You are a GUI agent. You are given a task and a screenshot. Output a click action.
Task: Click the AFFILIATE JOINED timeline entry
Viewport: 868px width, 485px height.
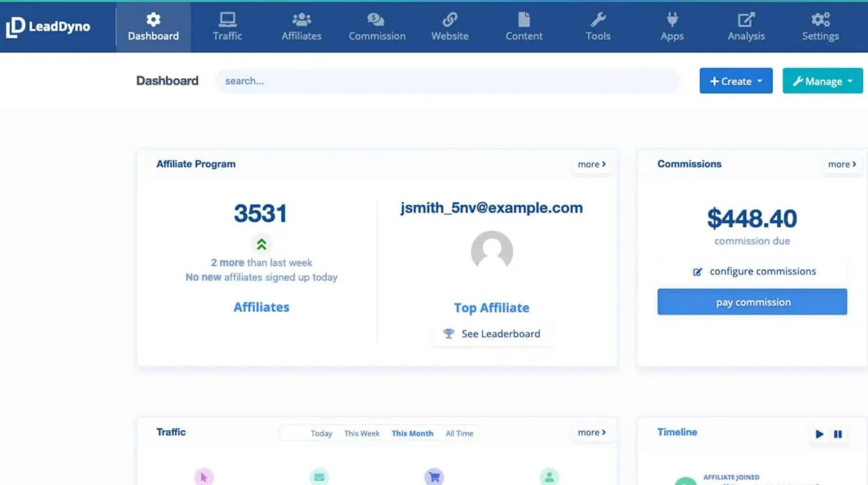[731, 478]
